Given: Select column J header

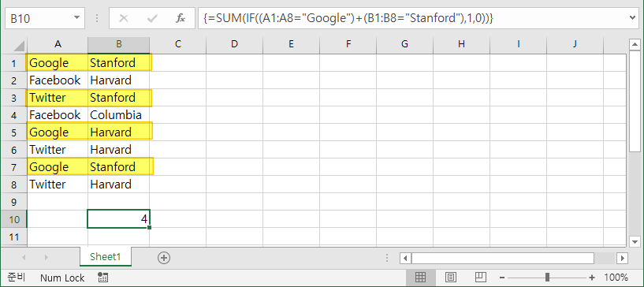Looking at the screenshot, I should (x=575, y=44).
